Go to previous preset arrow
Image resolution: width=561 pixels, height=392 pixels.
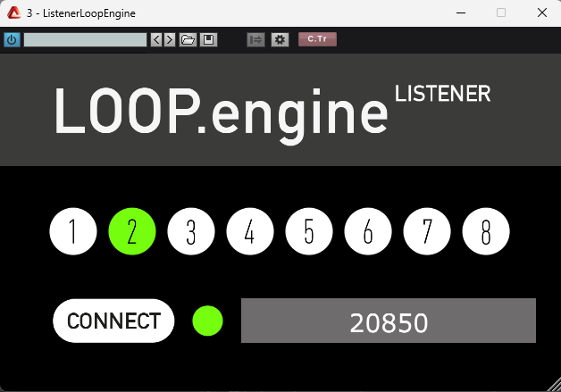[x=156, y=39]
